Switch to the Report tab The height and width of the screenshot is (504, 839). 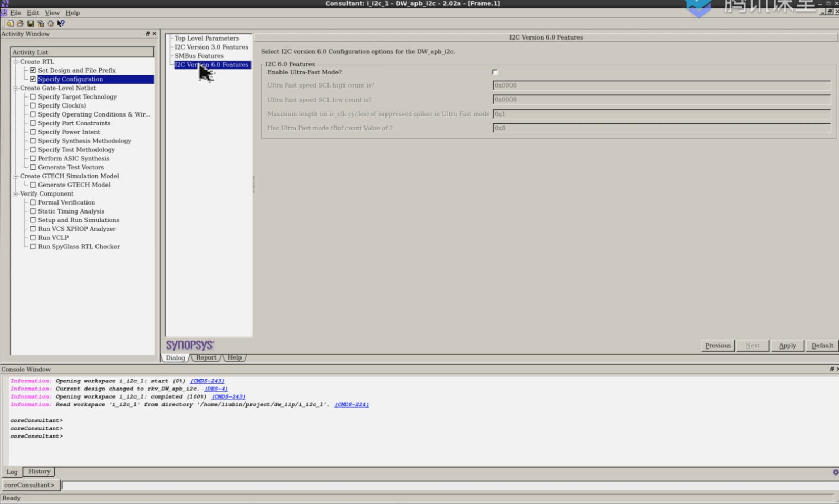[x=206, y=357]
